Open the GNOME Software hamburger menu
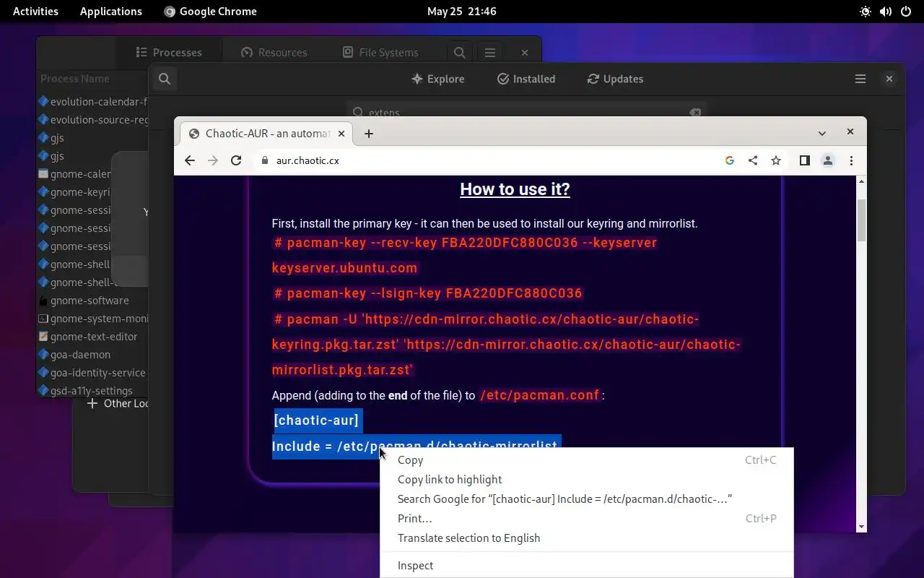 (x=860, y=79)
